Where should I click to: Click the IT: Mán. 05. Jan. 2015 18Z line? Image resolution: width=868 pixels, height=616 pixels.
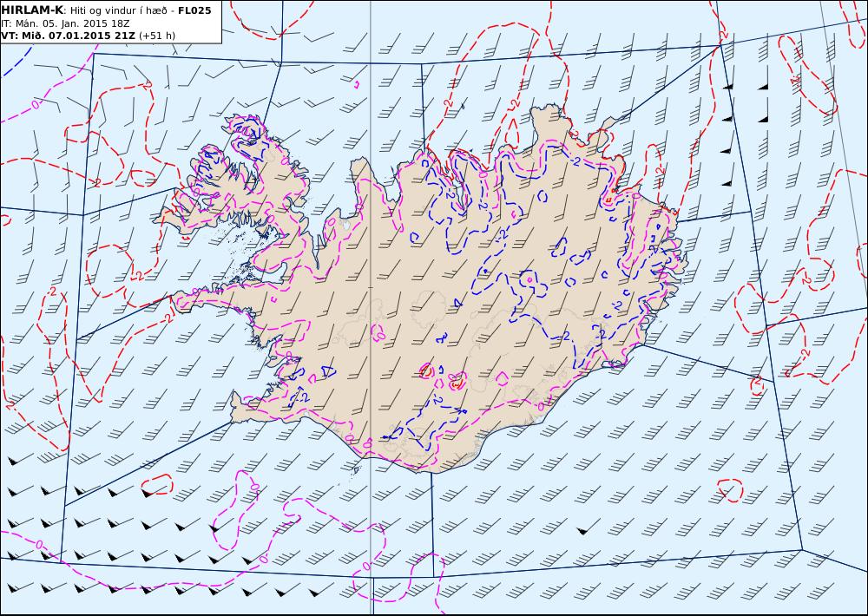pos(67,23)
